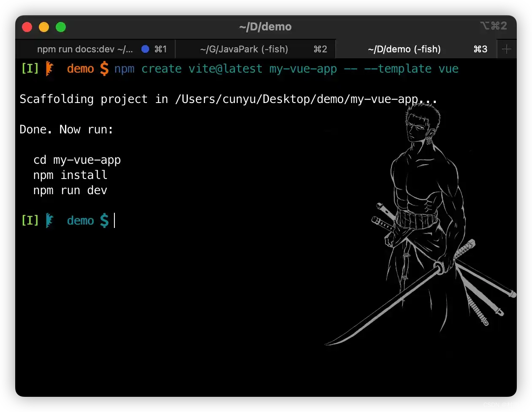532x412 pixels.
Task: Click the "cd my-vue-app" output line
Action: (x=77, y=160)
